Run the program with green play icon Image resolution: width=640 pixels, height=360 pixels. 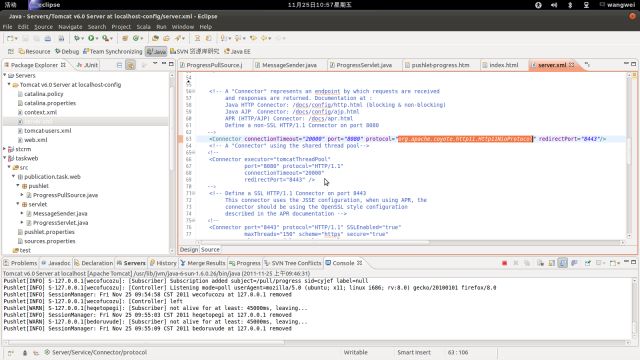[x=91, y=38]
